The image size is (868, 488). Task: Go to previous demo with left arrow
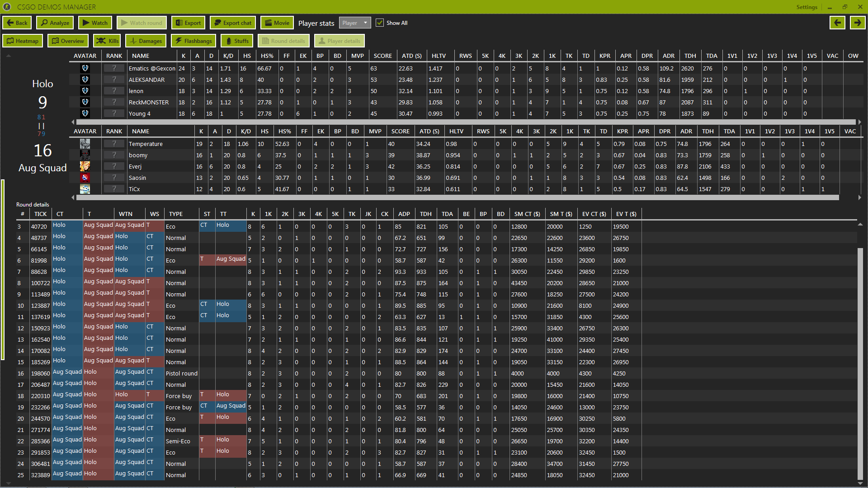pos(837,23)
